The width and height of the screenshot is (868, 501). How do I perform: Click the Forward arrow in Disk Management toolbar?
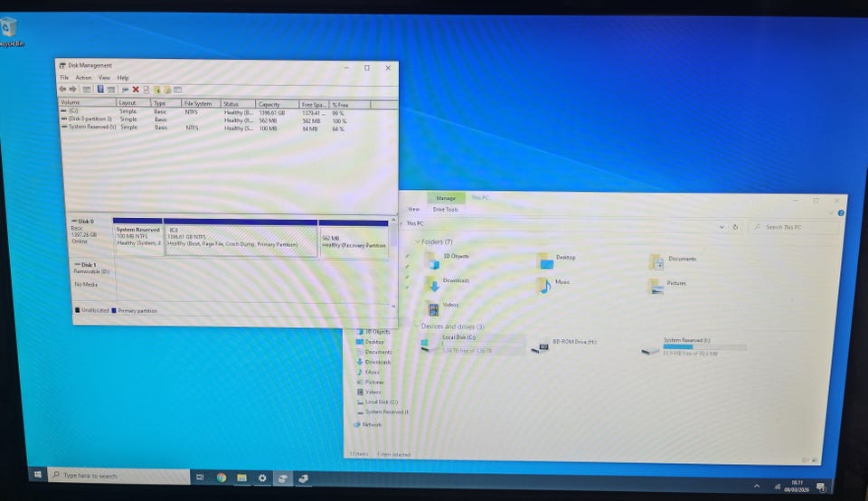pos(72,90)
